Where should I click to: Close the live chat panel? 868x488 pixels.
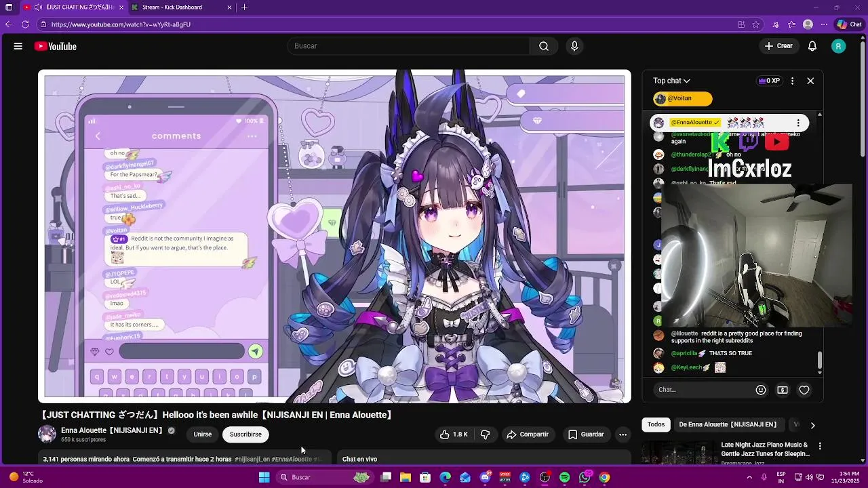click(x=810, y=81)
